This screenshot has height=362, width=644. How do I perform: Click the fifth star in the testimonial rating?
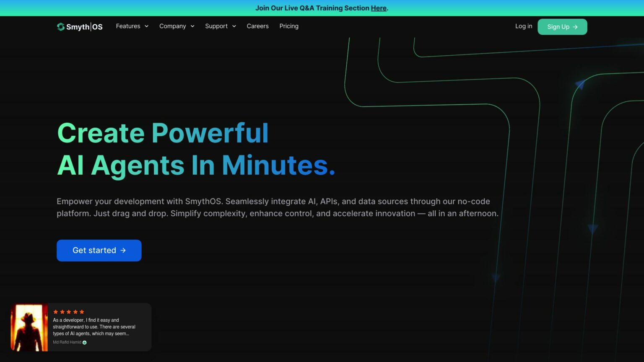pyautogui.click(x=82, y=312)
